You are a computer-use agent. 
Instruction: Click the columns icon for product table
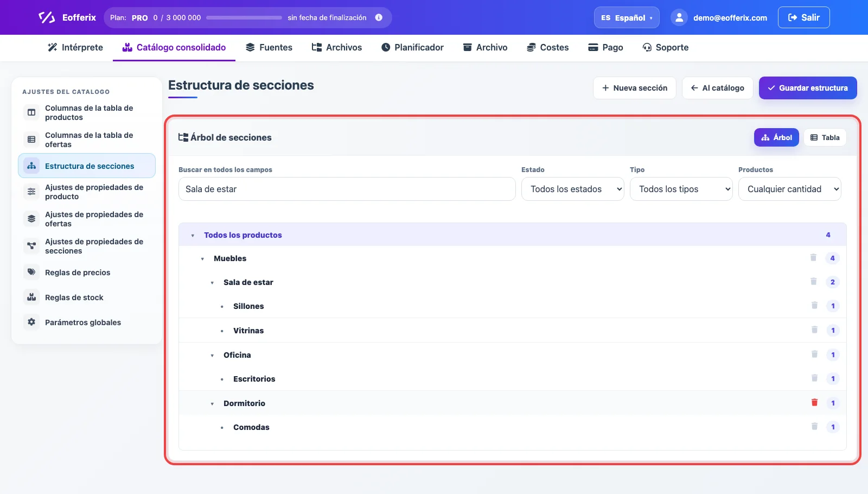point(31,112)
